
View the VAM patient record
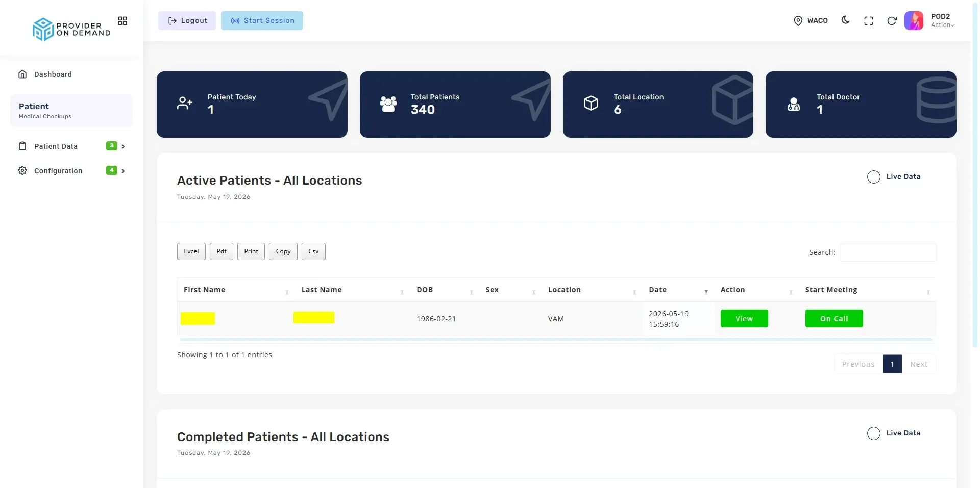(x=744, y=319)
